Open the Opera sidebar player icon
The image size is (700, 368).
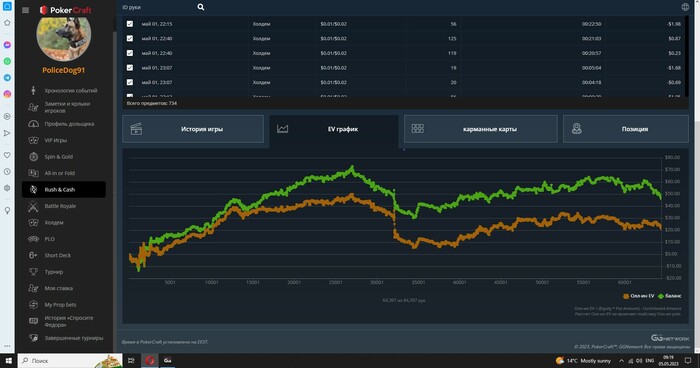coord(7,117)
